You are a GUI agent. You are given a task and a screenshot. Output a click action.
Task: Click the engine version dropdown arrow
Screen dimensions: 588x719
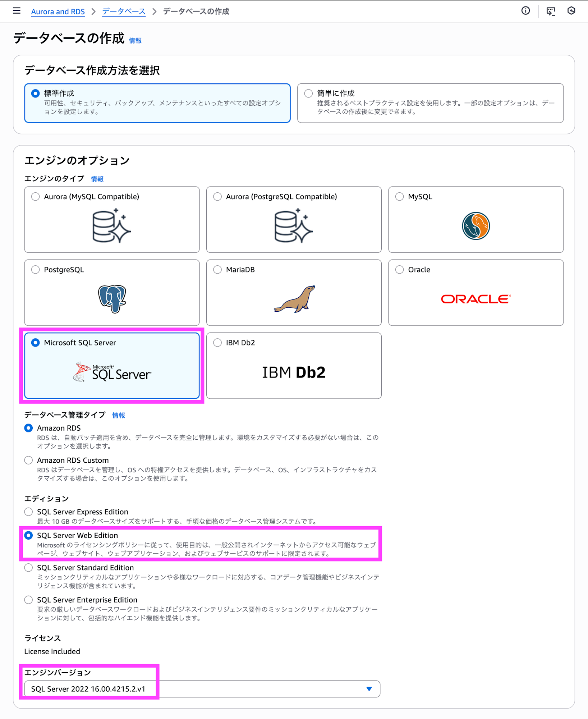(x=369, y=689)
